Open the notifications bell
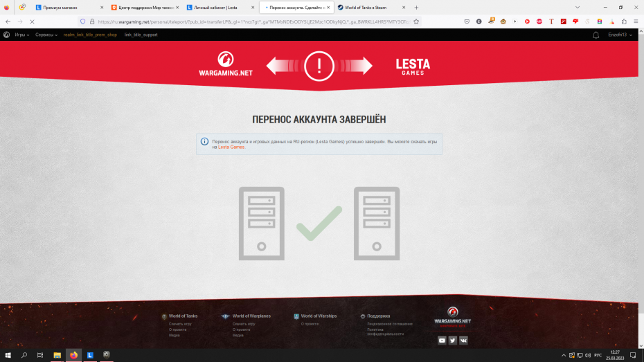The image size is (644, 362). click(596, 35)
